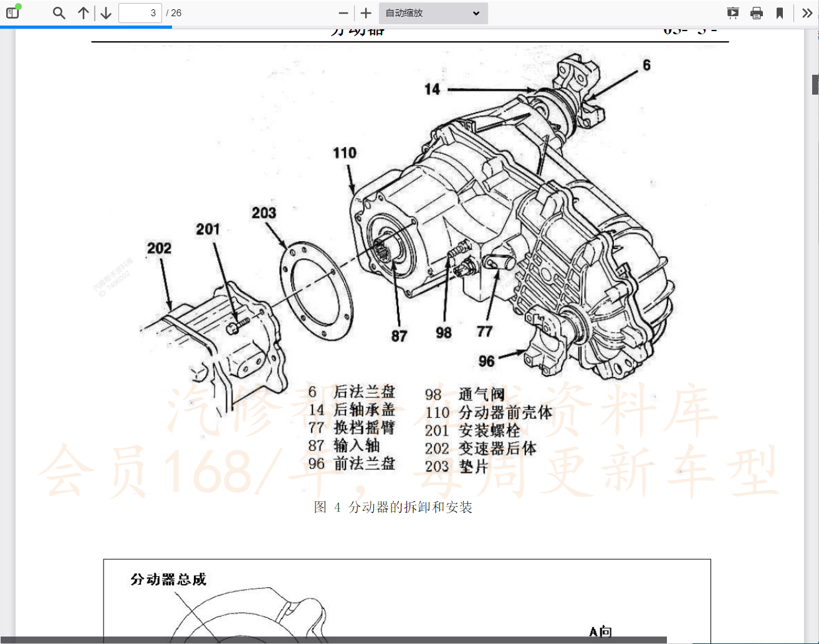This screenshot has width=819, height=644.
Task: Select the Presentation mode icon
Action: (x=732, y=12)
